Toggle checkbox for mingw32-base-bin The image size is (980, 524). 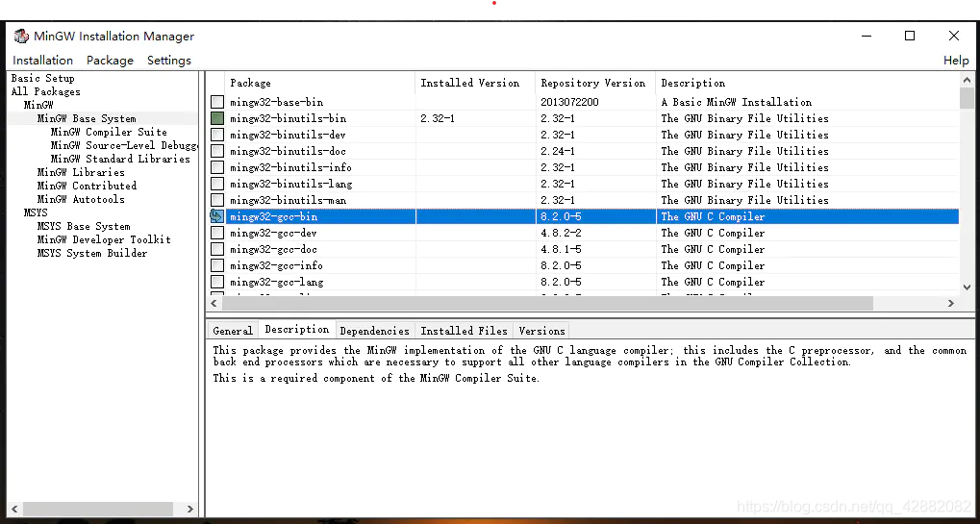(217, 102)
